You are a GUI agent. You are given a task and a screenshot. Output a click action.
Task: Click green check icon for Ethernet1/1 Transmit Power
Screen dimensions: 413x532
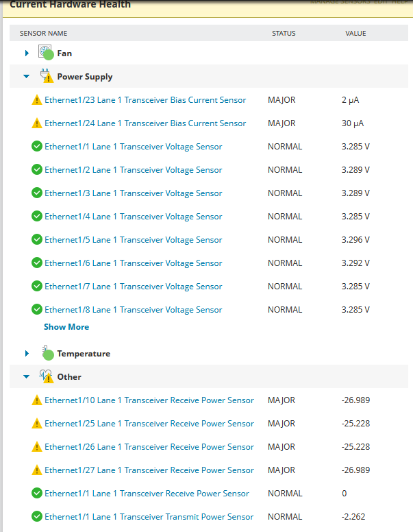pos(37,517)
